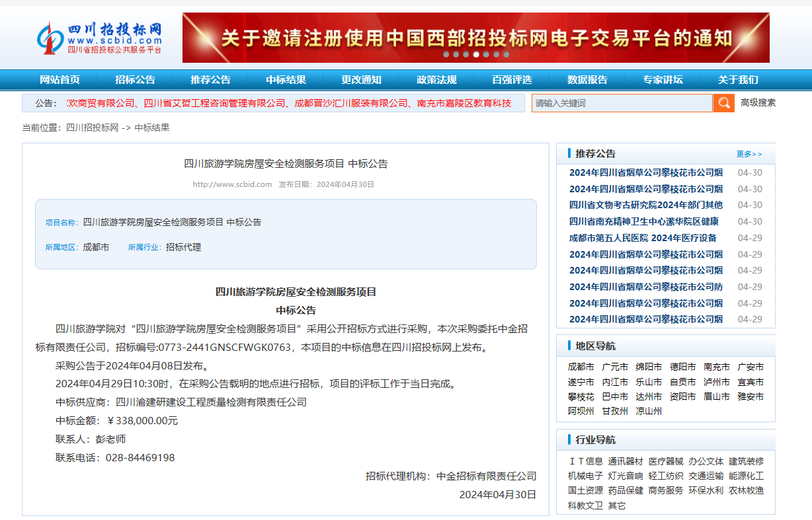Select 阿坝州 in the region navigation
The width and height of the screenshot is (812, 520).
tap(581, 411)
